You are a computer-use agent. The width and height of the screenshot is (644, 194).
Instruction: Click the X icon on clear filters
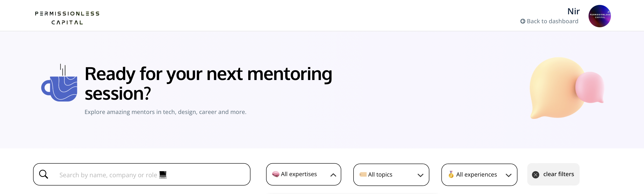[536, 175]
